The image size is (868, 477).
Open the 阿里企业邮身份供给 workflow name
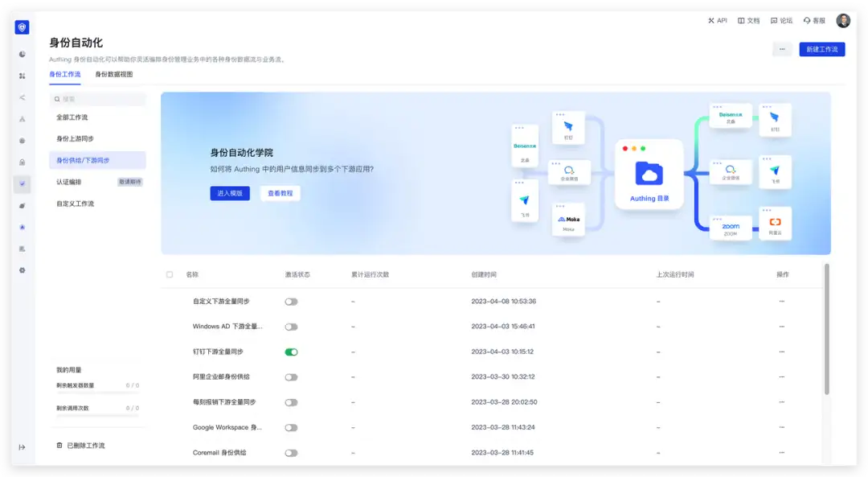click(x=221, y=376)
